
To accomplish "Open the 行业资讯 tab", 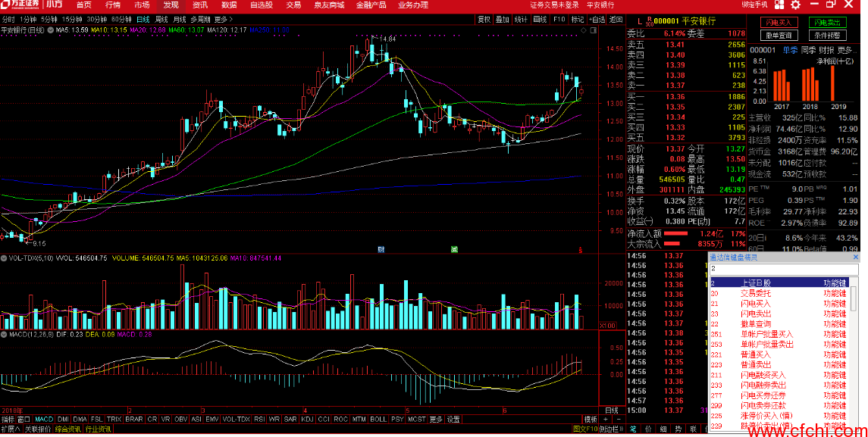I will [x=98, y=429].
